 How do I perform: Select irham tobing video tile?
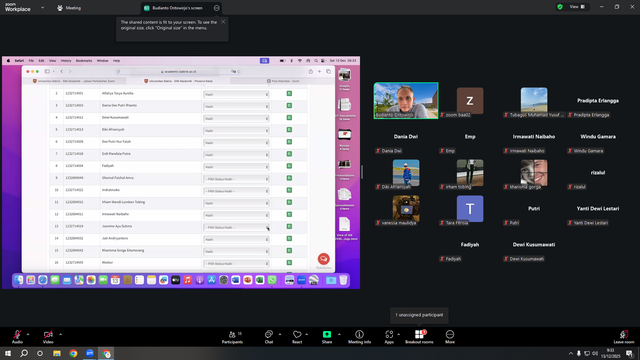click(470, 173)
